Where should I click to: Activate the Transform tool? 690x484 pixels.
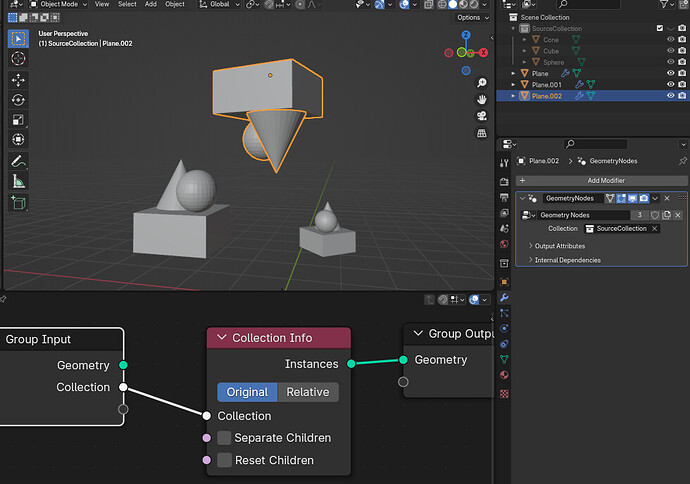click(x=18, y=139)
